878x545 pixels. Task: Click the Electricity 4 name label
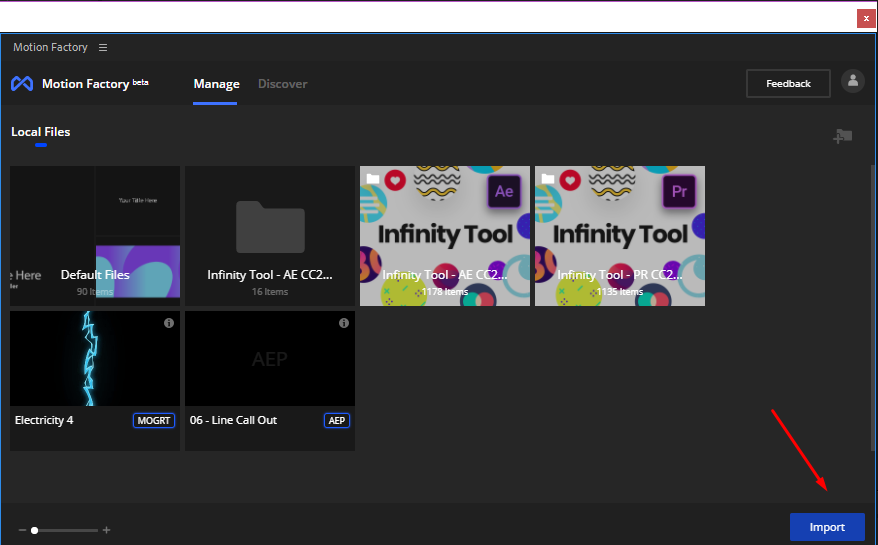44,420
